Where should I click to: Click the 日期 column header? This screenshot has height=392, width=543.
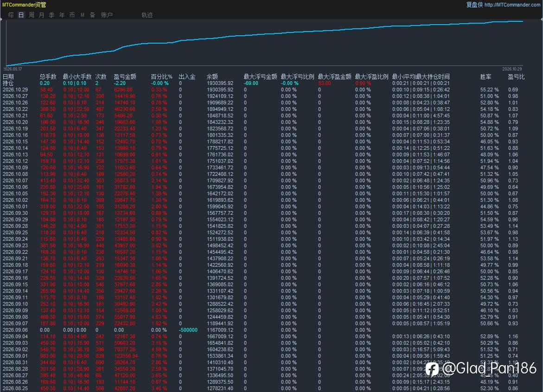pos(8,77)
